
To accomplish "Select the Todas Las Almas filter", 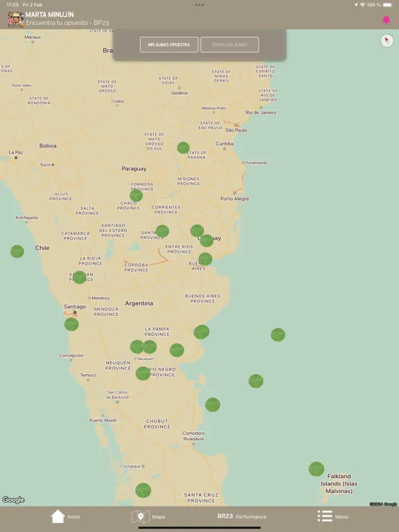I will [x=230, y=44].
